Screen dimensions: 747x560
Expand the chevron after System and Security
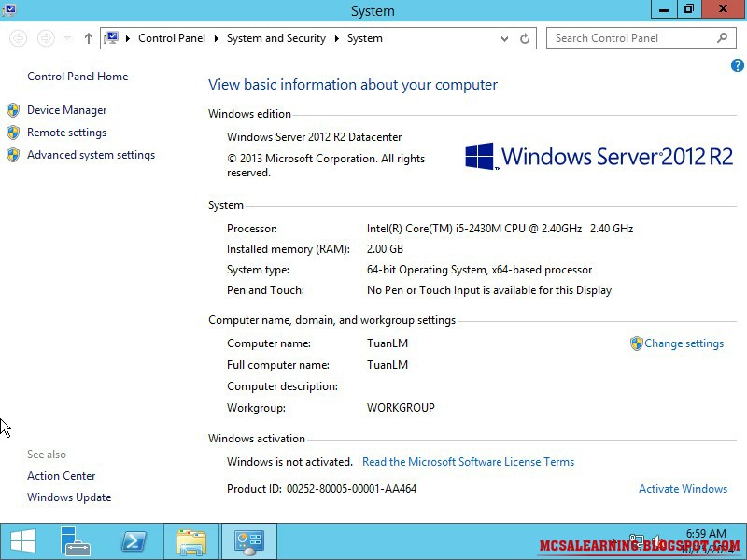point(338,38)
